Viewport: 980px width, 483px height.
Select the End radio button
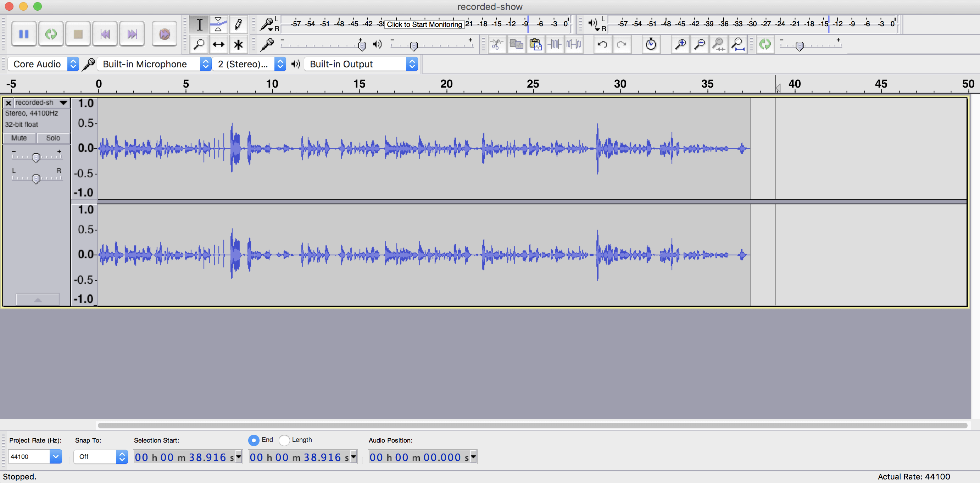click(254, 440)
